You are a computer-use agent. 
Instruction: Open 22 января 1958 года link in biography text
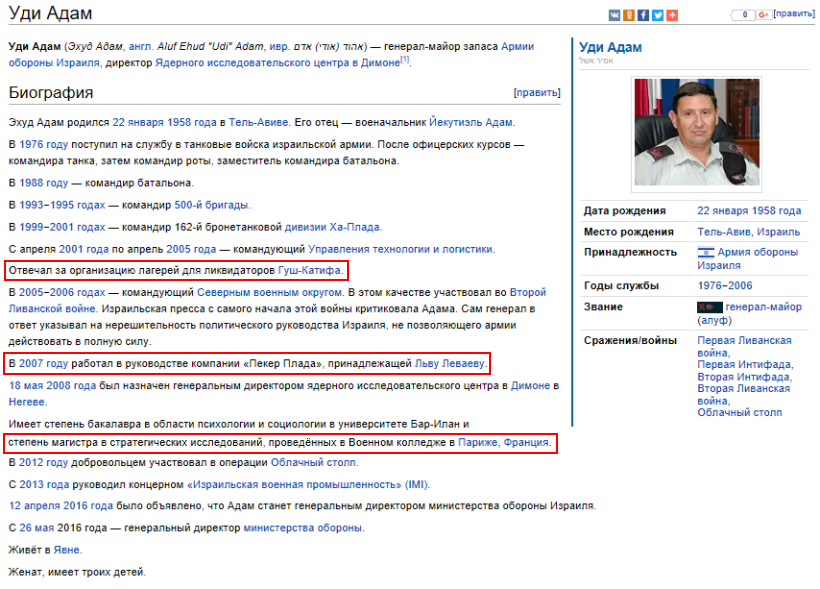click(164, 122)
